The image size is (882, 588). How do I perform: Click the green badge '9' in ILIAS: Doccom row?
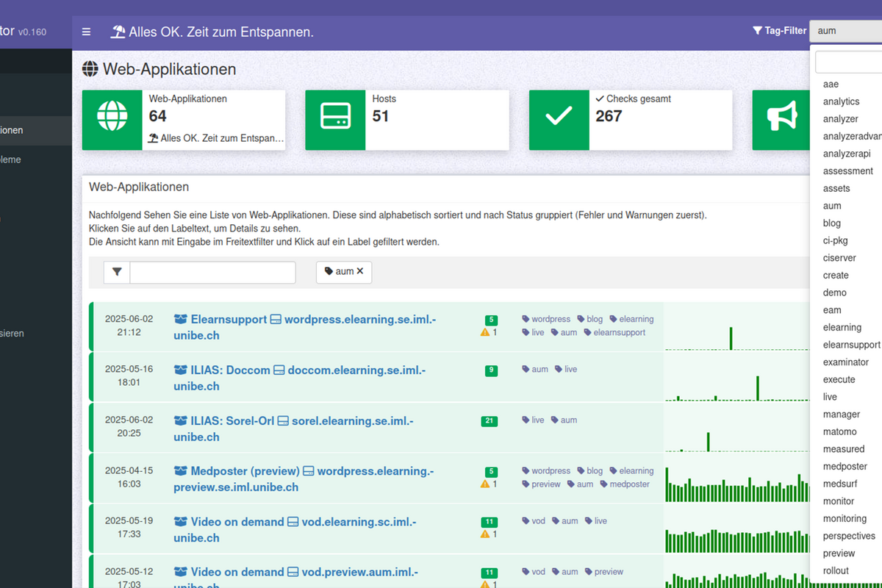click(x=490, y=371)
